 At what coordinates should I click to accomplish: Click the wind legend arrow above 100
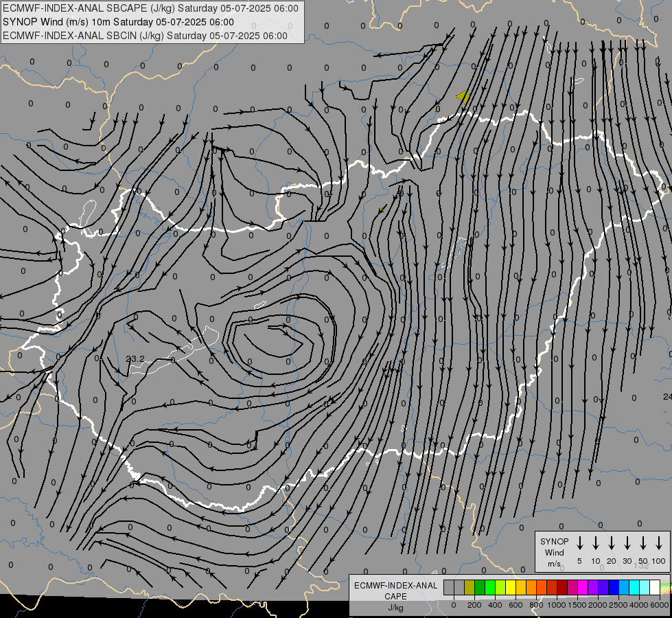click(x=659, y=543)
